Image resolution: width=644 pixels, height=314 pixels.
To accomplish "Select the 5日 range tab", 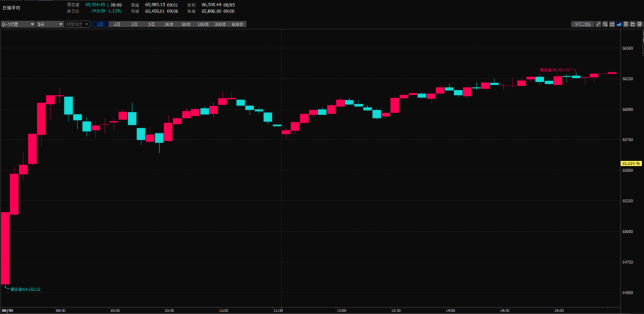I will (152, 25).
